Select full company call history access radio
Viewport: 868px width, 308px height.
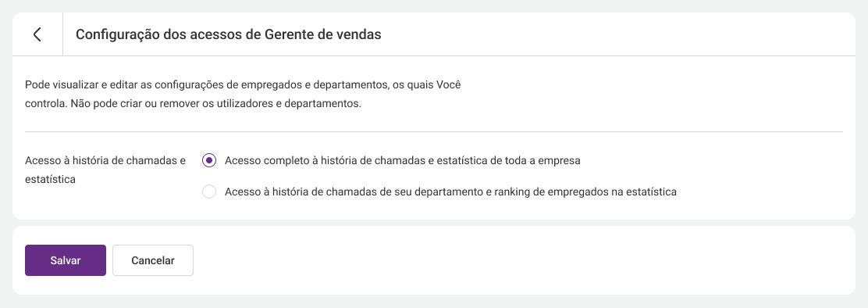(x=209, y=161)
